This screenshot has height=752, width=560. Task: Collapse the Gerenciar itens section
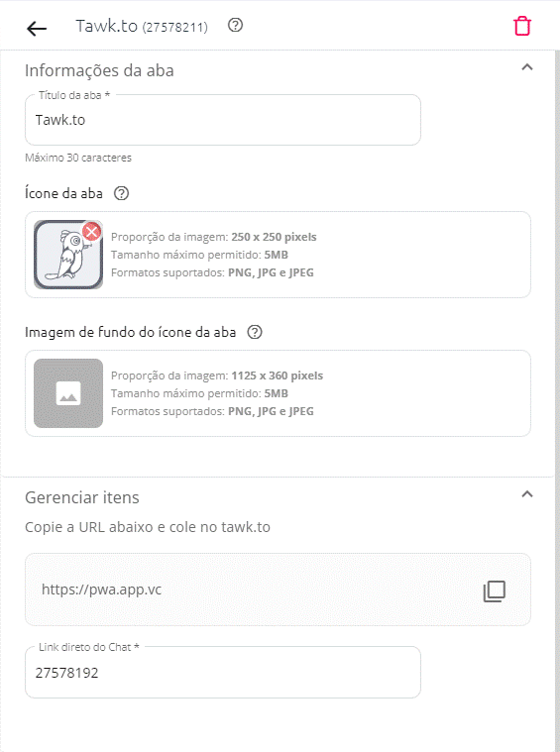527,494
